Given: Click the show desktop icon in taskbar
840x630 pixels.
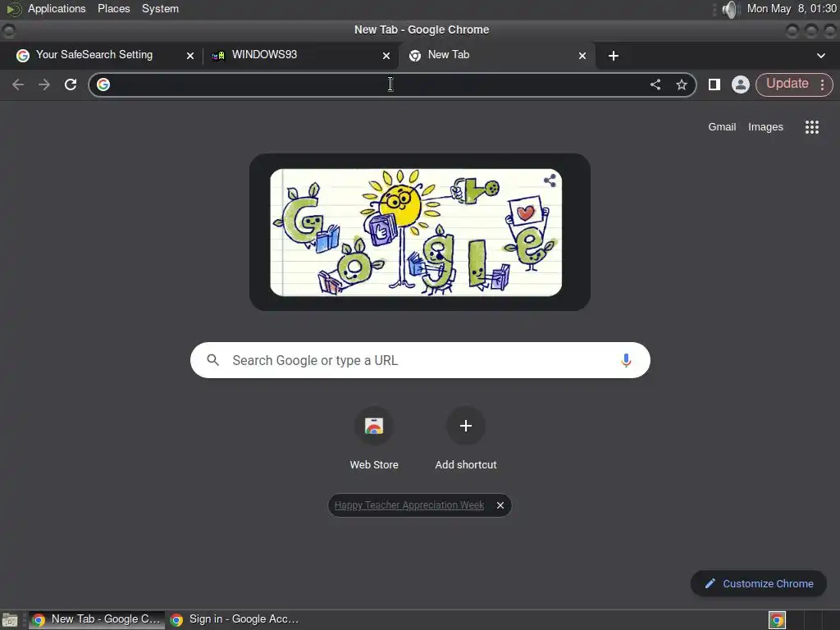Looking at the screenshot, I should click(10, 620).
